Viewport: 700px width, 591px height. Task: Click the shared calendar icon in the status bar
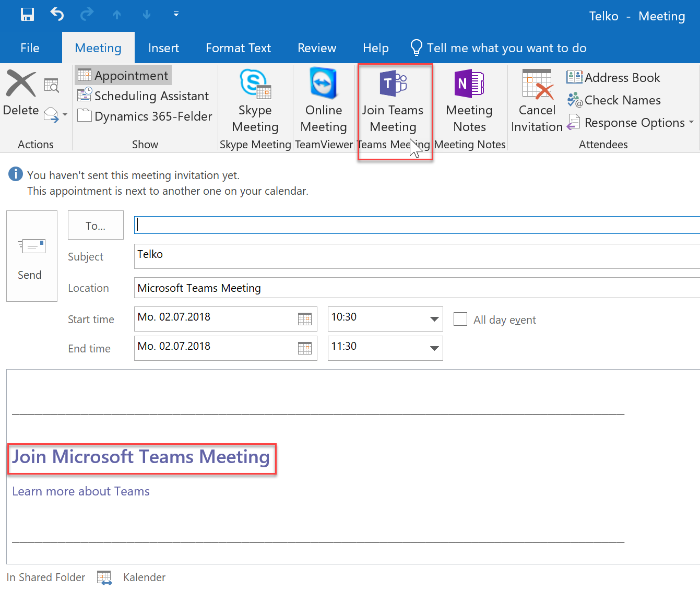pos(104,577)
